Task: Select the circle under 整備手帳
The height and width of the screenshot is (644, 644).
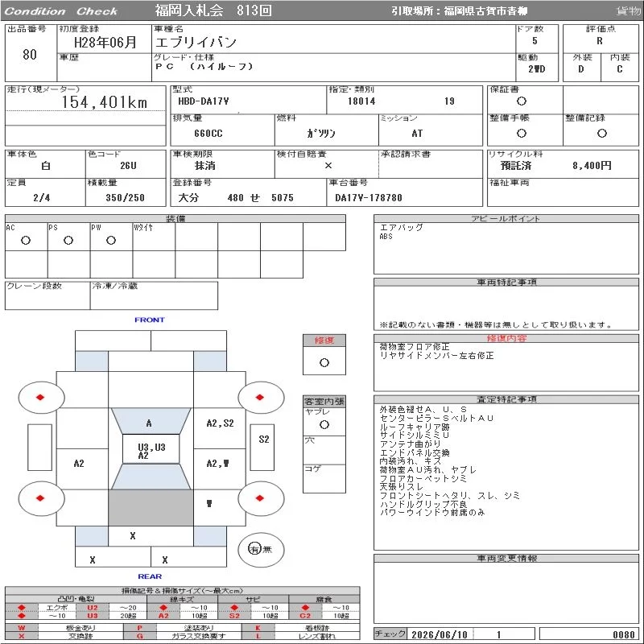Action: [522, 133]
